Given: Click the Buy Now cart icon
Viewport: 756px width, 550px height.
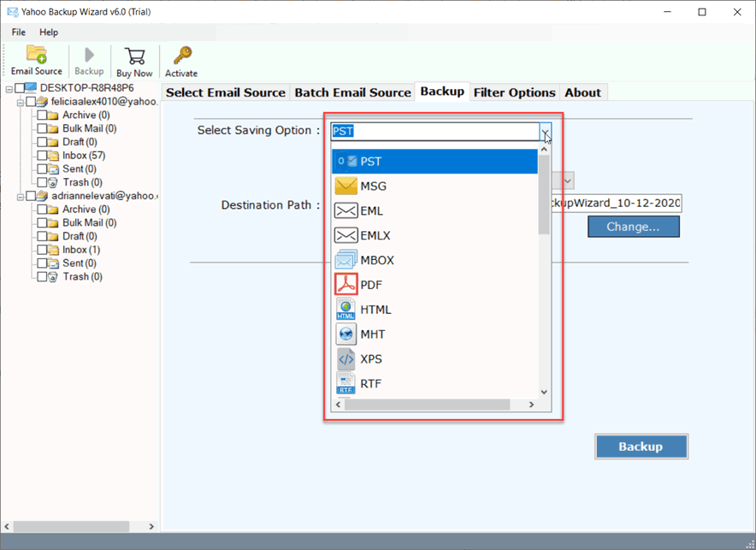Looking at the screenshot, I should tap(134, 56).
